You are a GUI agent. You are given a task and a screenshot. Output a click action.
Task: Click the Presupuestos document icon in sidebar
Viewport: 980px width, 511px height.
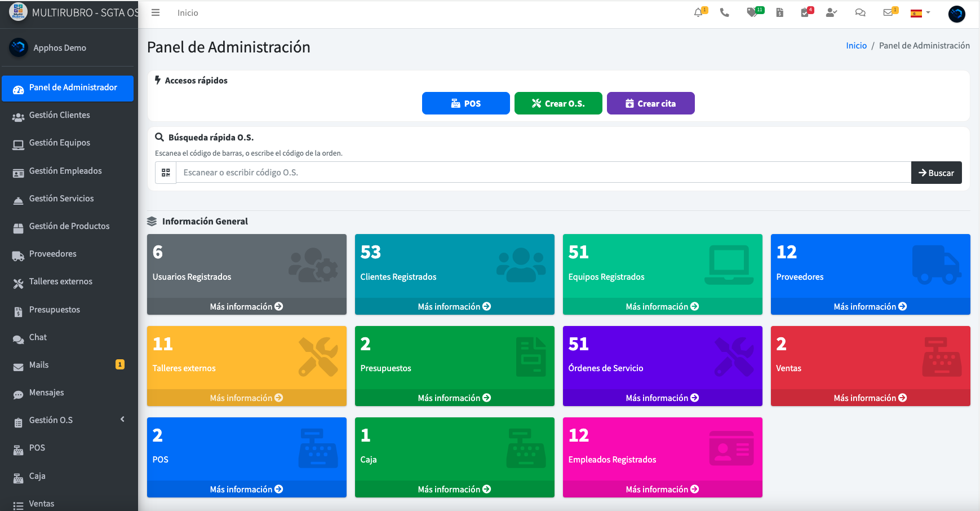tap(18, 311)
